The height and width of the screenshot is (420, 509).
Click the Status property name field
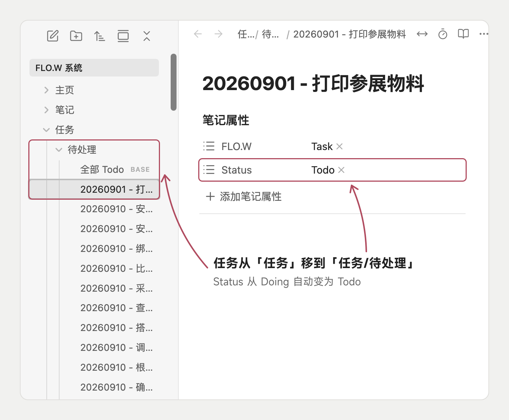tap(236, 170)
